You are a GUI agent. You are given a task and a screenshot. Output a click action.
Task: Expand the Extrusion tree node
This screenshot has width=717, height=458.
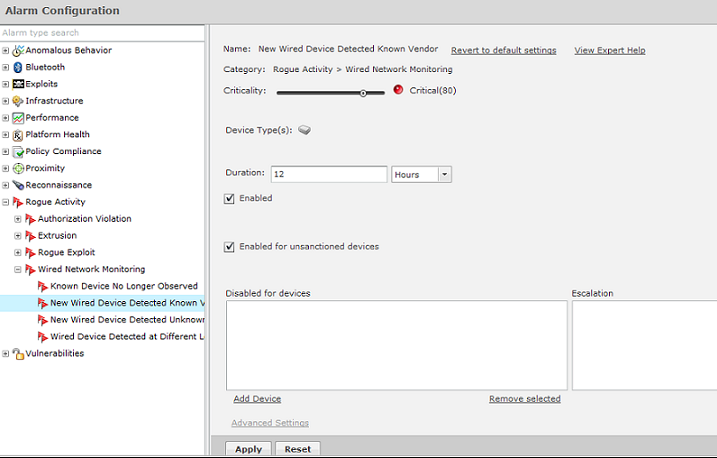[x=18, y=236]
